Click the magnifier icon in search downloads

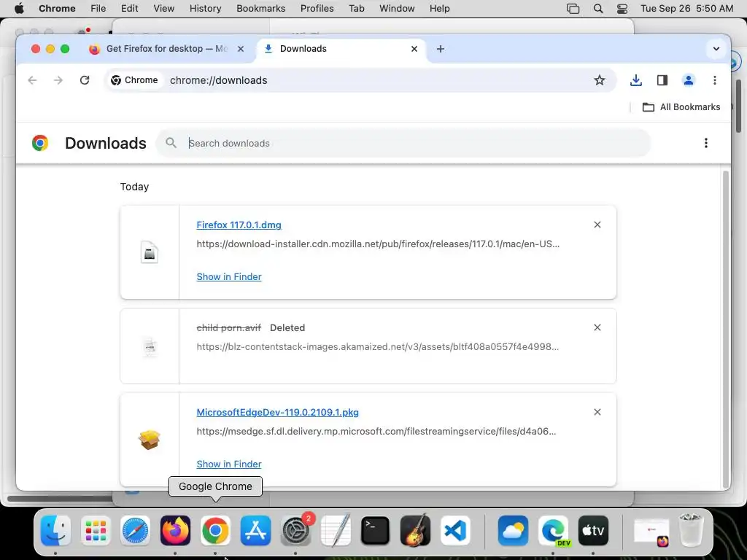pyautogui.click(x=171, y=143)
